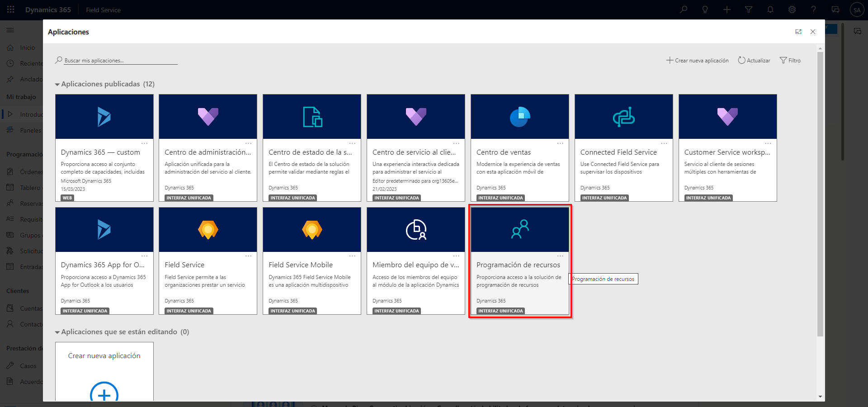The height and width of the screenshot is (407, 868).
Task: Toggle the hamburger navigation menu
Action: click(x=10, y=30)
